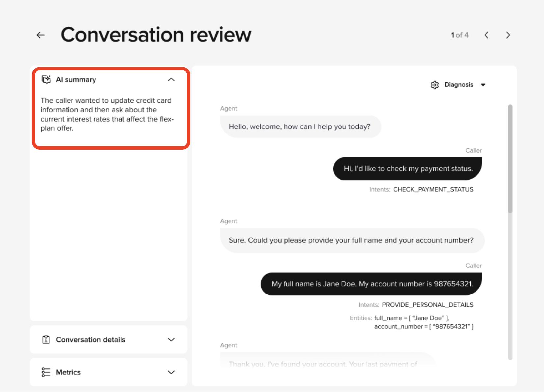Click the PROVIDE_PERSONAL_DETAILS intent label
The image size is (544, 392).
(x=427, y=305)
